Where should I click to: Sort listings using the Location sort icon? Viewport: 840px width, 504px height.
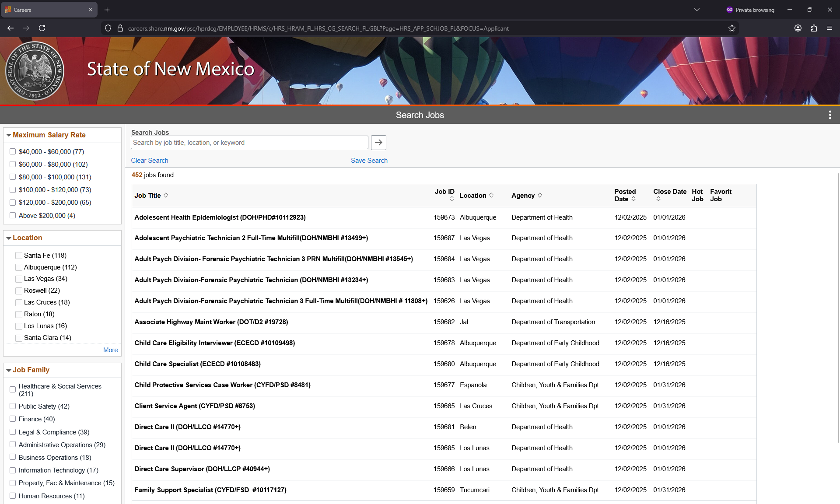[491, 195]
